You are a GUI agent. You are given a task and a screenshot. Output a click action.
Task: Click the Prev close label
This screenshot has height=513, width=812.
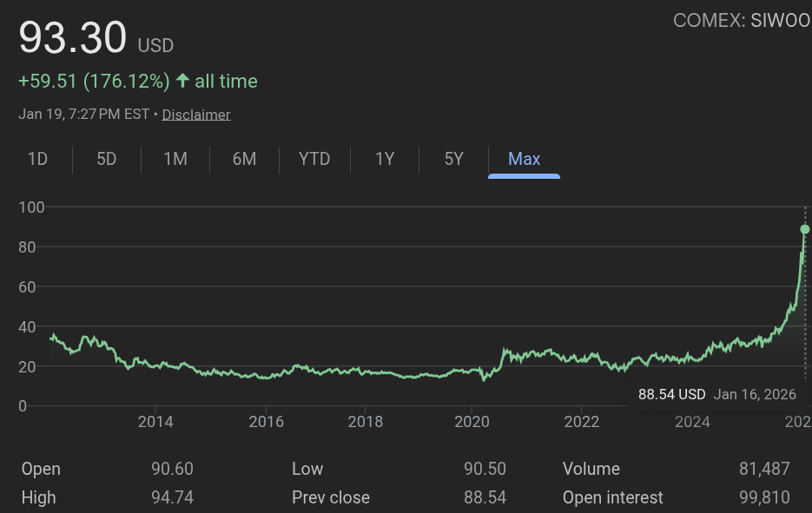[x=330, y=497]
